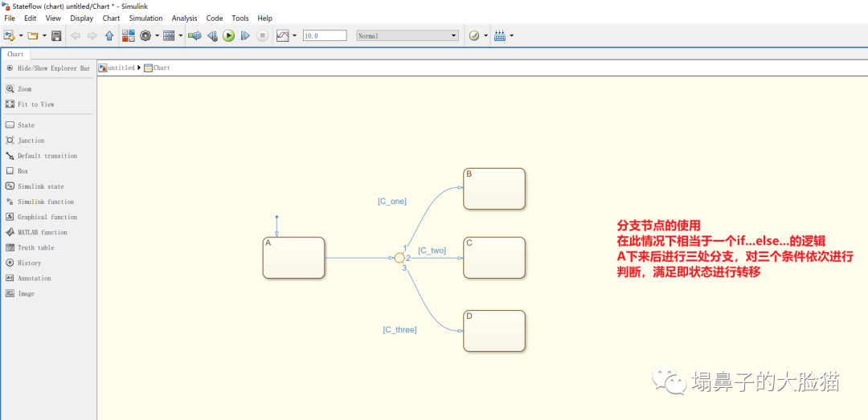Go back with left arrow icon
Image resolution: width=868 pixels, height=420 pixels.
pos(76,36)
